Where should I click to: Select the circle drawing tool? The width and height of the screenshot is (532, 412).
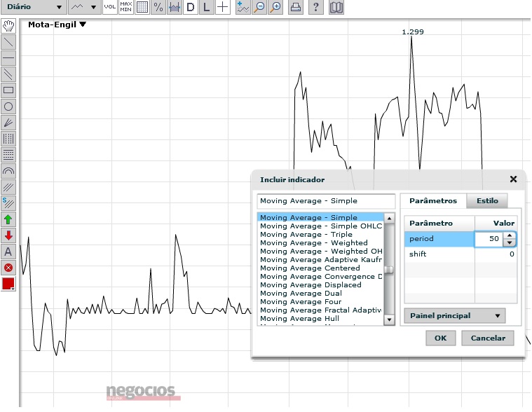(x=8, y=107)
